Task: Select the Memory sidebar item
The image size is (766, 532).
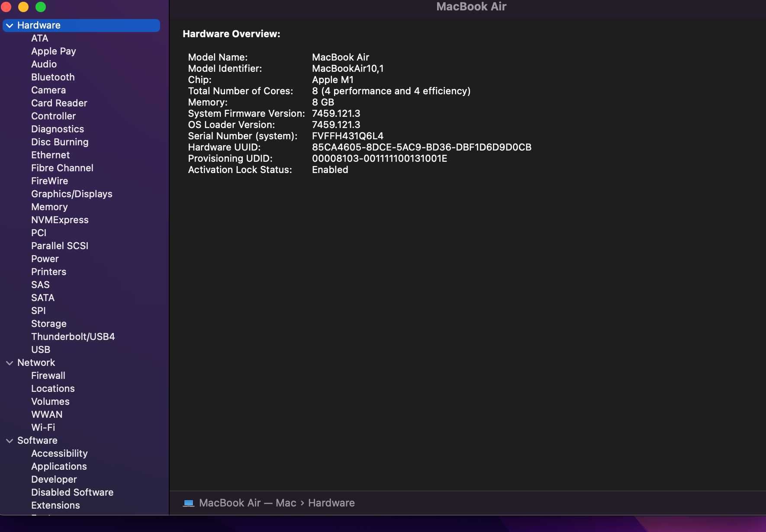Action: (x=49, y=207)
